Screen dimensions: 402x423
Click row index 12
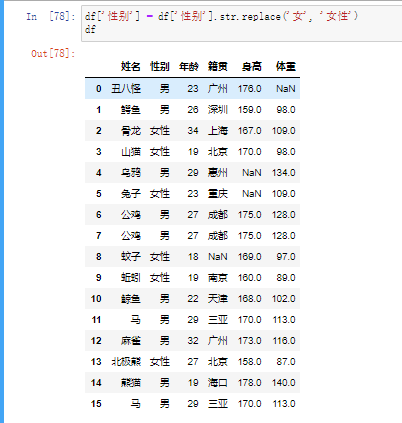(x=96, y=341)
